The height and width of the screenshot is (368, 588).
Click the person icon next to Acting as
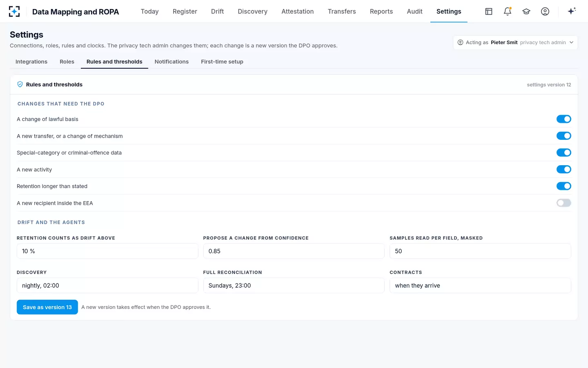[x=460, y=43]
